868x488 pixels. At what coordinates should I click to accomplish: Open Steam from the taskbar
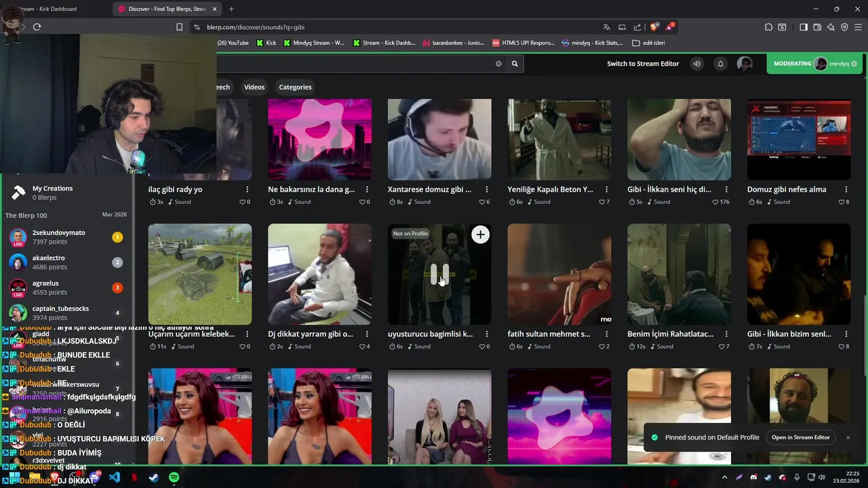coord(154,477)
